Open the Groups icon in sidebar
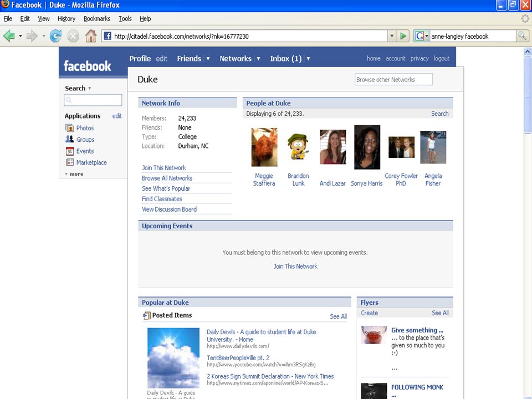This screenshot has width=532, height=399. click(70, 139)
